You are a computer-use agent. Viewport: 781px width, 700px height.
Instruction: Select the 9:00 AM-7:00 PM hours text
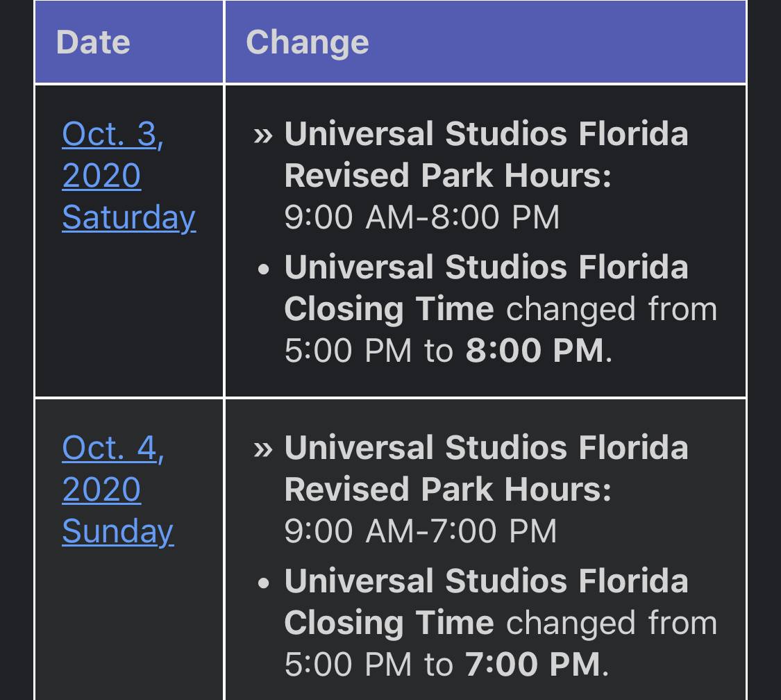(420, 531)
